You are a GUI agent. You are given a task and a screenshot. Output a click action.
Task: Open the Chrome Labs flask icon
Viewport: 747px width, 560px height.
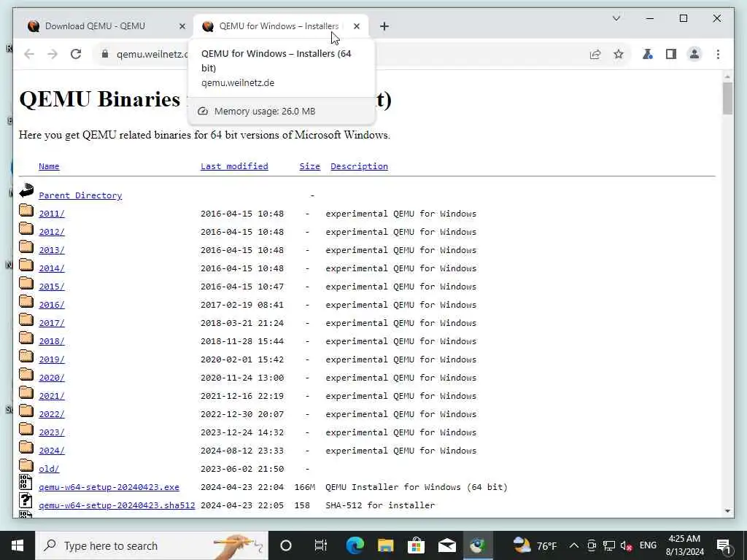click(648, 54)
